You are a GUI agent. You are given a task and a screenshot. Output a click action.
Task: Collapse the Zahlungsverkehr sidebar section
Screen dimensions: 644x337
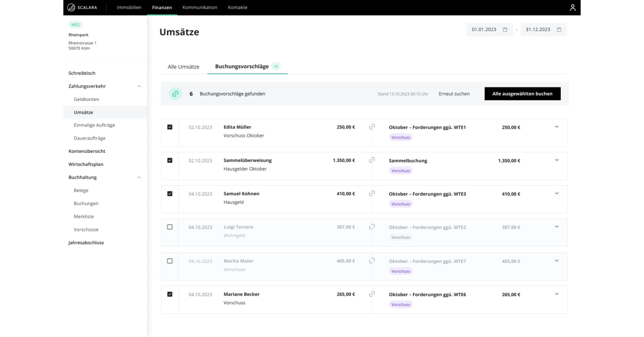point(139,86)
